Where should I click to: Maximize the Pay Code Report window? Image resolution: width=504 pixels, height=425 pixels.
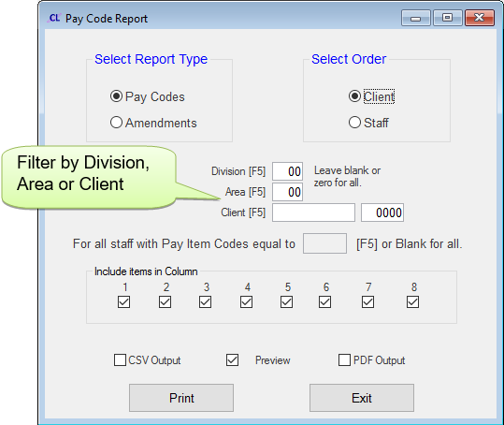pyautogui.click(x=447, y=18)
